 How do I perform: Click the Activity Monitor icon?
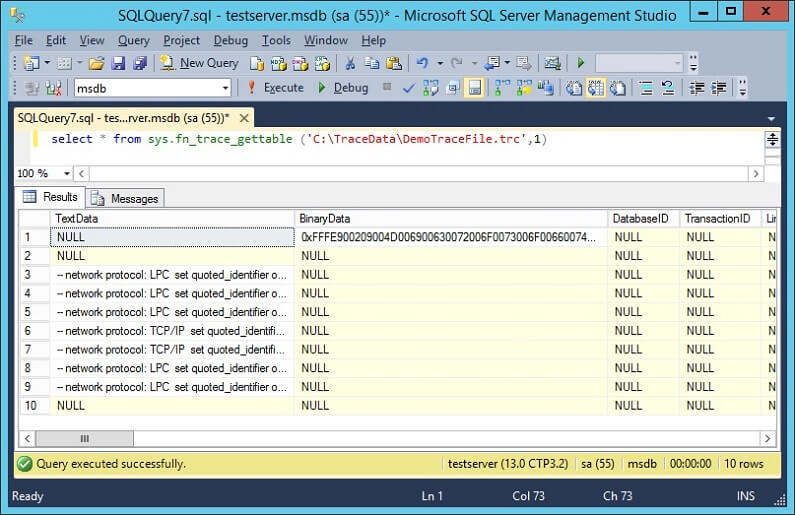click(x=552, y=63)
